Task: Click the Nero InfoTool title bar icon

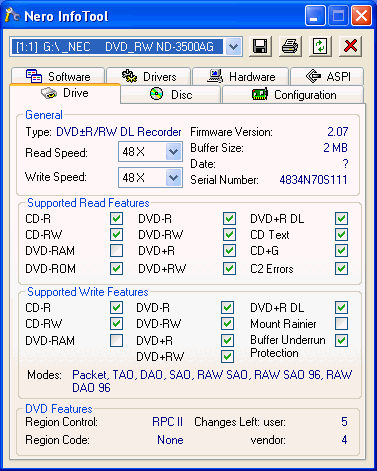Action: click(x=13, y=15)
